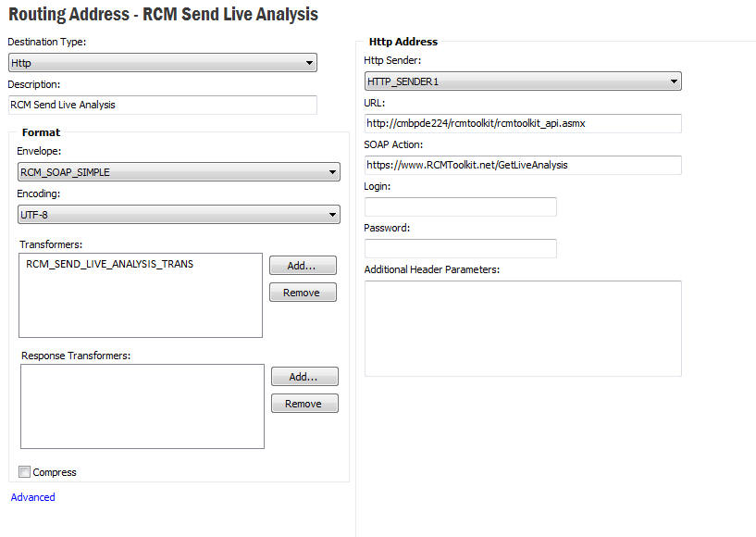Image resolution: width=756 pixels, height=537 pixels.
Task: Click Add next to the Transformers list
Action: point(302,266)
